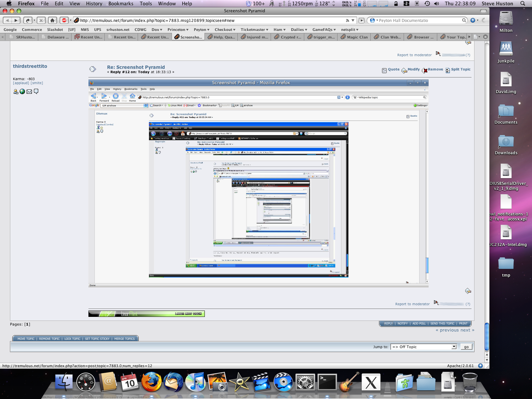Click the Adblock Plus stop-sign icon

[x=64, y=20]
